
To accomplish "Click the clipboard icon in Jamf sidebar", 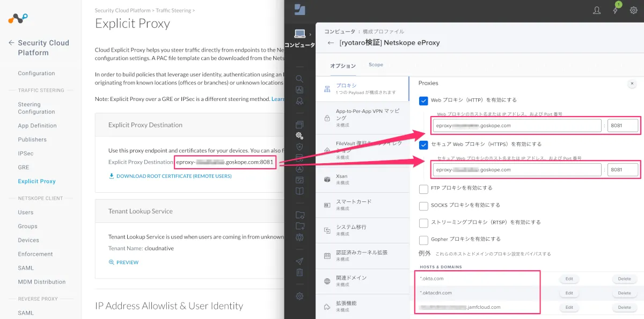I will [299, 273].
